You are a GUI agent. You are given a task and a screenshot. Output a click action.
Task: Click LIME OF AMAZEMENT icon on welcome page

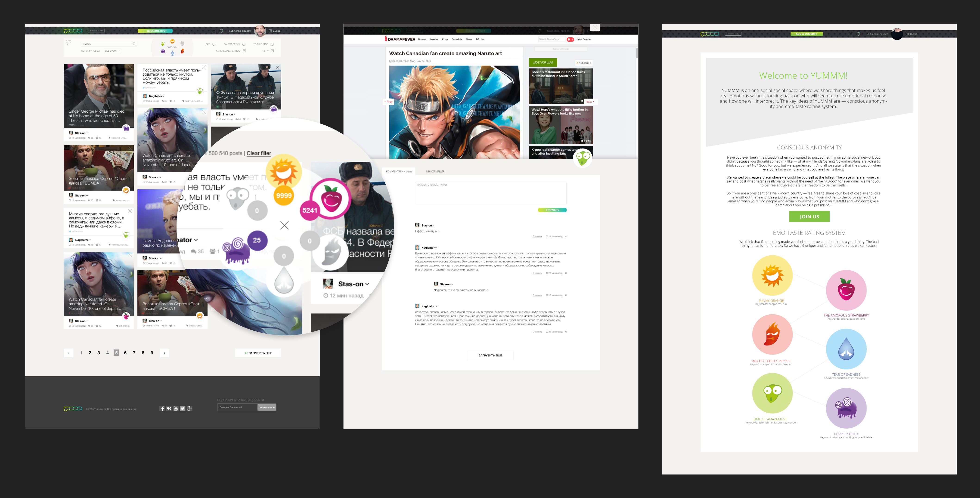click(x=772, y=393)
